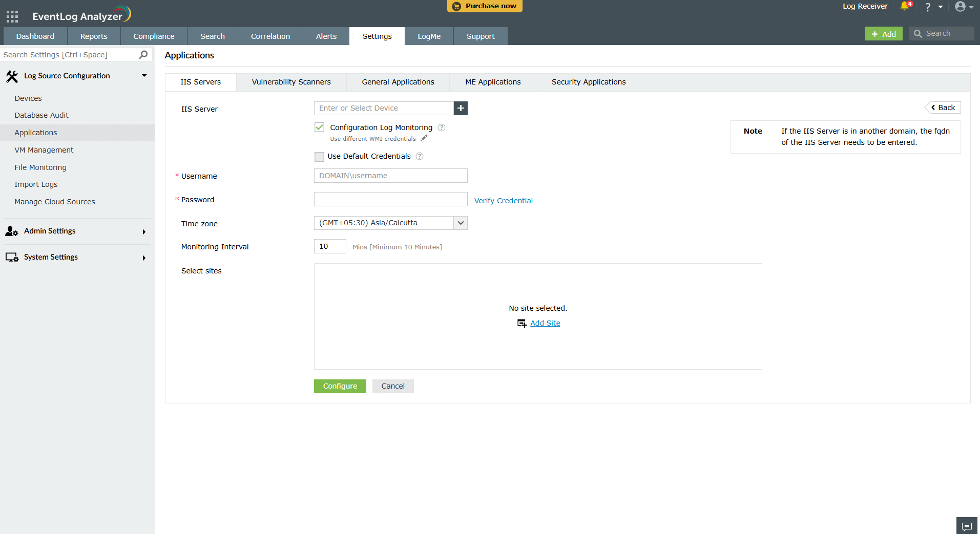The height and width of the screenshot is (534, 980).
Task: Open the notifications bell icon
Action: 905,6
